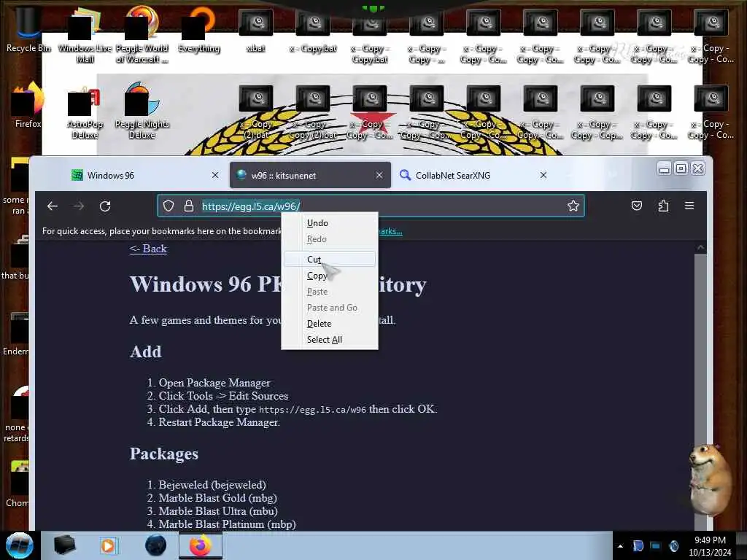Open the black box taskbar icon
Screen dimensions: 747x560
coord(64,545)
